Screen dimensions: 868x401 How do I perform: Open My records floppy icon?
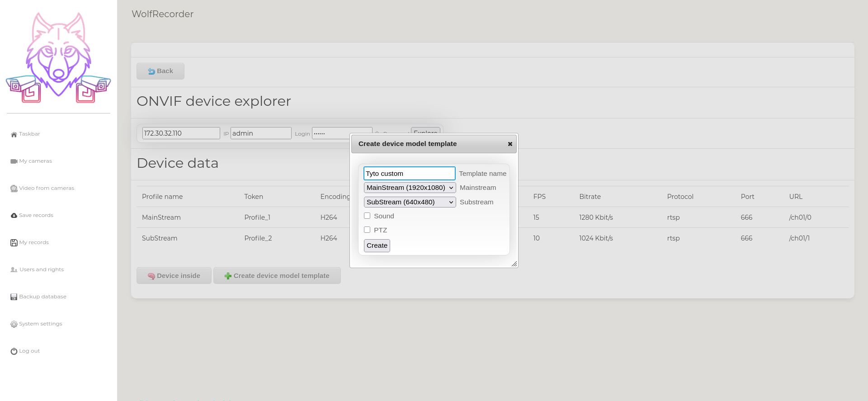point(14,243)
